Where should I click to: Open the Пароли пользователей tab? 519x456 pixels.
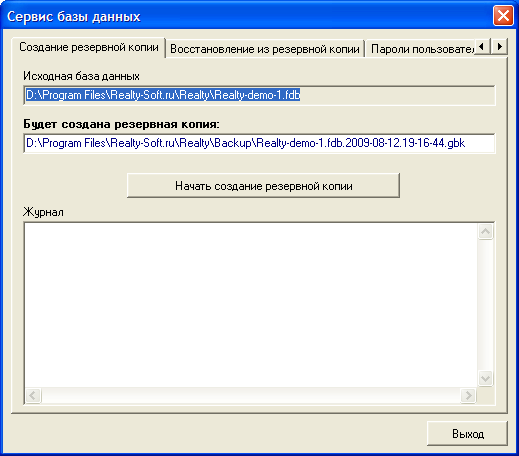(x=420, y=49)
